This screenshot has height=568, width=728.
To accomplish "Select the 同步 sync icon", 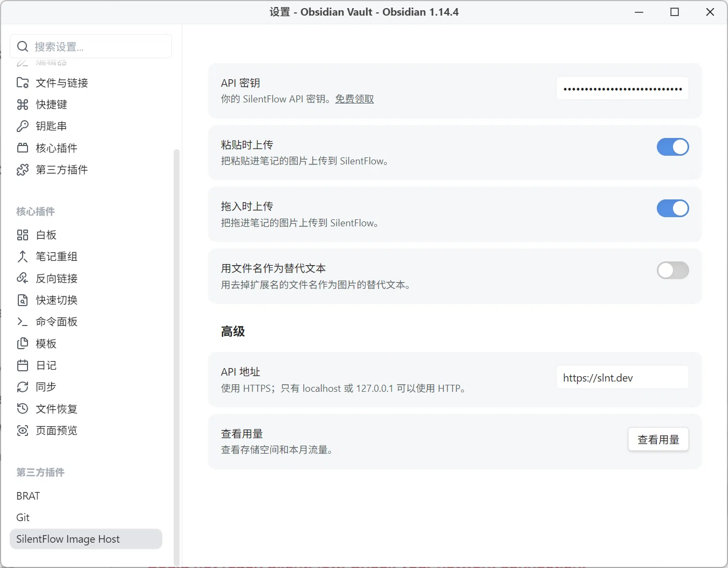I will click(x=23, y=387).
